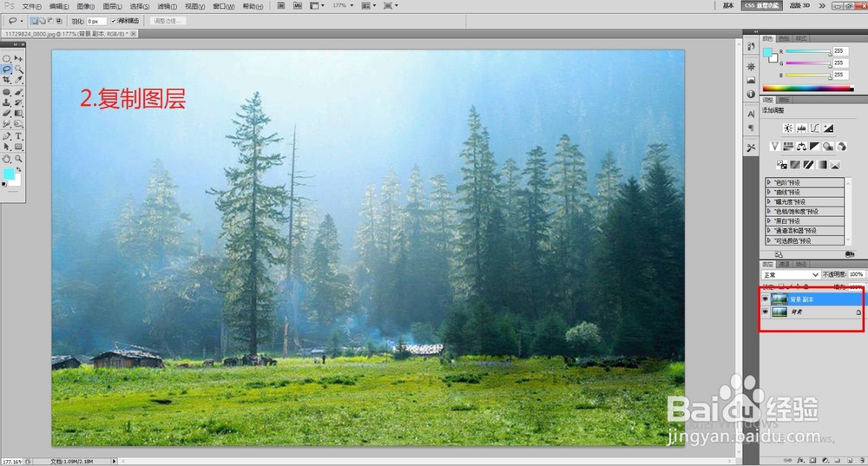Image resolution: width=868 pixels, height=466 pixels.
Task: Select the Hand tool
Action: point(7,159)
